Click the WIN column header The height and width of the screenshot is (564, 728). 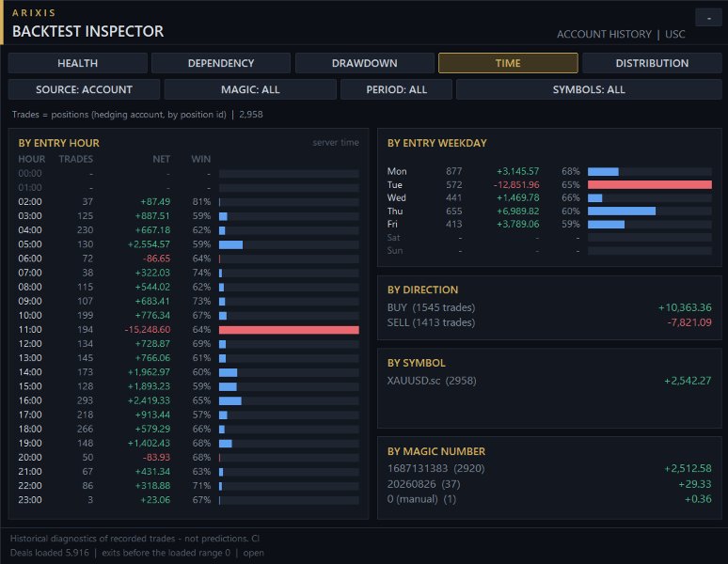click(201, 159)
